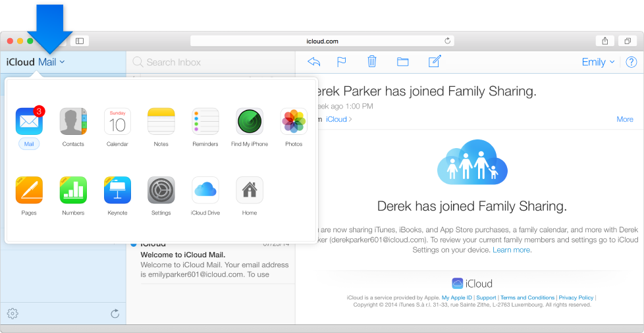Launch the Numbers app
The height and width of the screenshot is (333, 644).
[73, 191]
